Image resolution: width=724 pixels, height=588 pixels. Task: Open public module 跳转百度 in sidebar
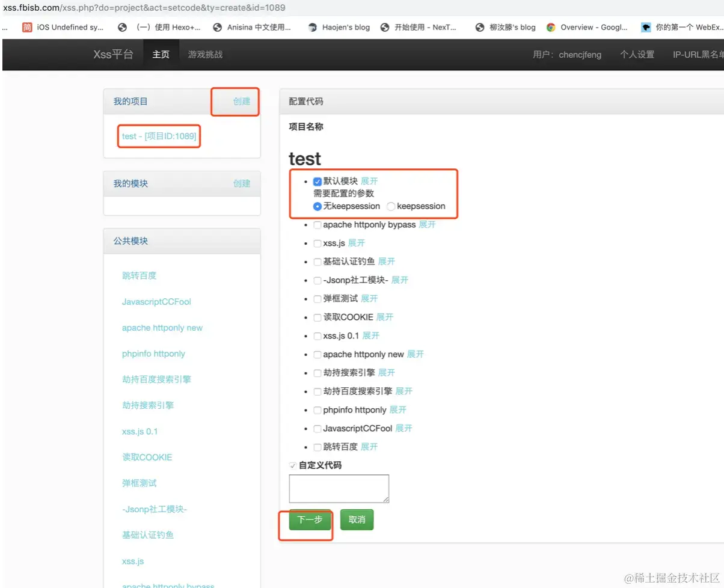point(140,276)
